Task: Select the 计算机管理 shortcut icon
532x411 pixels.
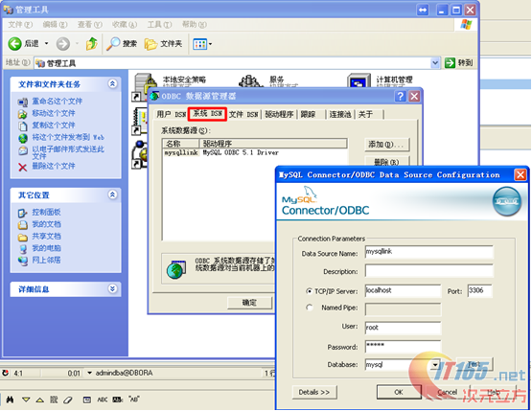Action: (x=359, y=81)
